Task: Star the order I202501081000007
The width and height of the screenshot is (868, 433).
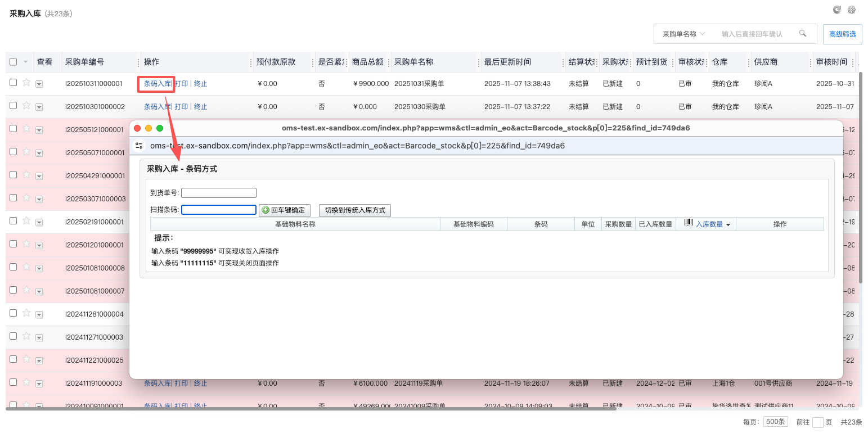Action: tap(26, 291)
